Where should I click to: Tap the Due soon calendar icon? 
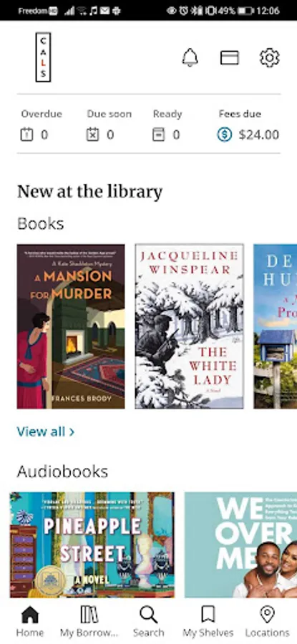[x=92, y=135]
